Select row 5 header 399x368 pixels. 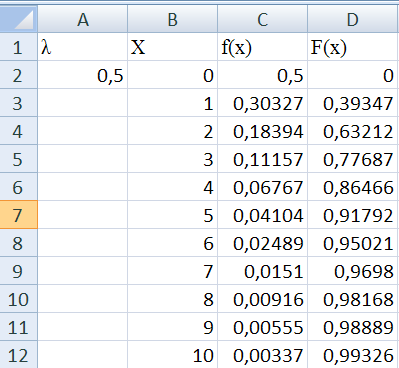[18, 159]
